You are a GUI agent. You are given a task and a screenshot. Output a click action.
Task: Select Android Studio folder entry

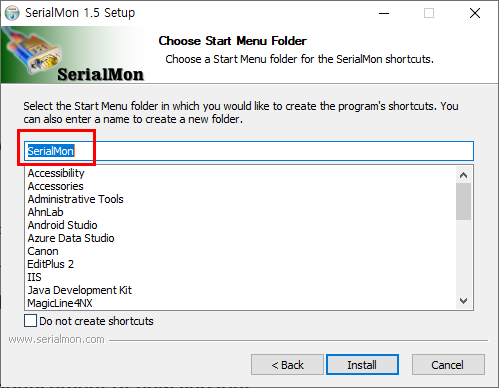pos(62,225)
